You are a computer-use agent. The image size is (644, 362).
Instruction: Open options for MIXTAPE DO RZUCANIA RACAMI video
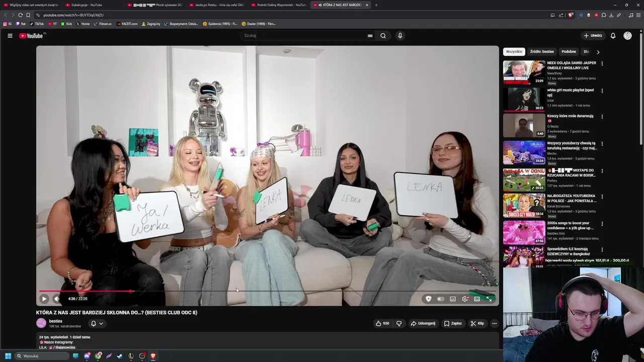pyautogui.click(x=602, y=171)
